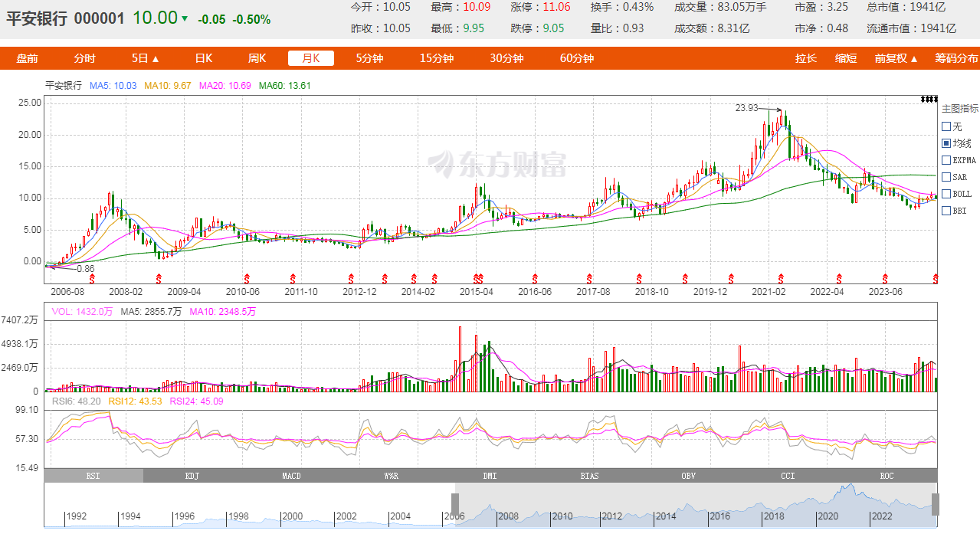
Task: Enable the EXPMA indicator checkbox
Action: [946, 160]
